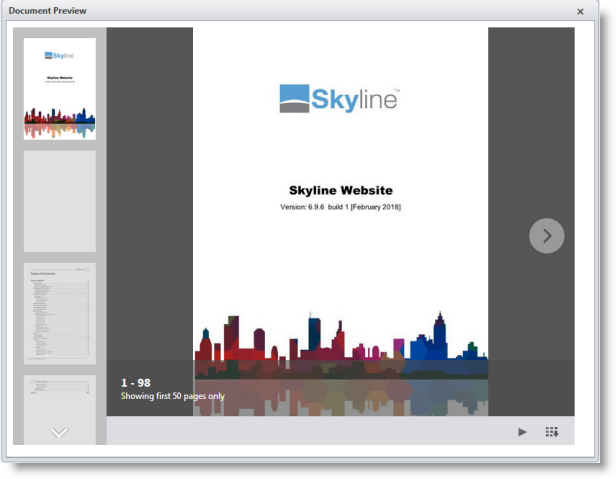This screenshot has height=479, width=616.
Task: Click the 'Showing first 50 pages only' notice
Action: coord(173,396)
